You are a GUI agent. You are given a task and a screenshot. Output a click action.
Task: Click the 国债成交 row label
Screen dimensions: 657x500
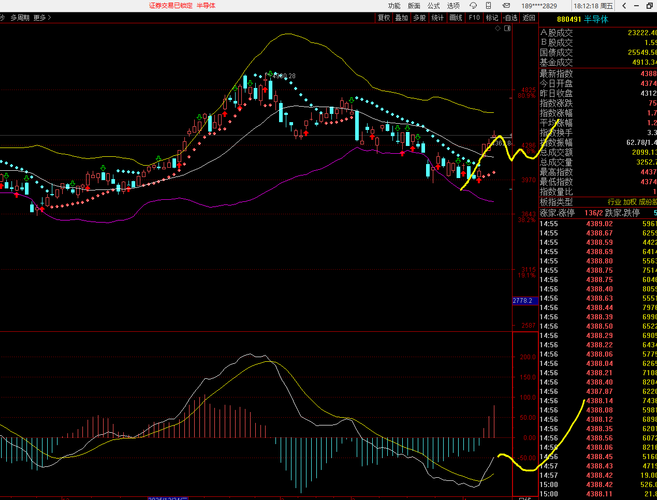(556, 53)
